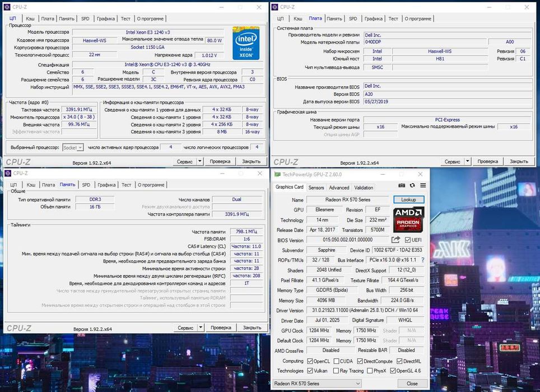Toggle the OpenCL checkbox
Screen dimensions: 540x392
pos(310,361)
